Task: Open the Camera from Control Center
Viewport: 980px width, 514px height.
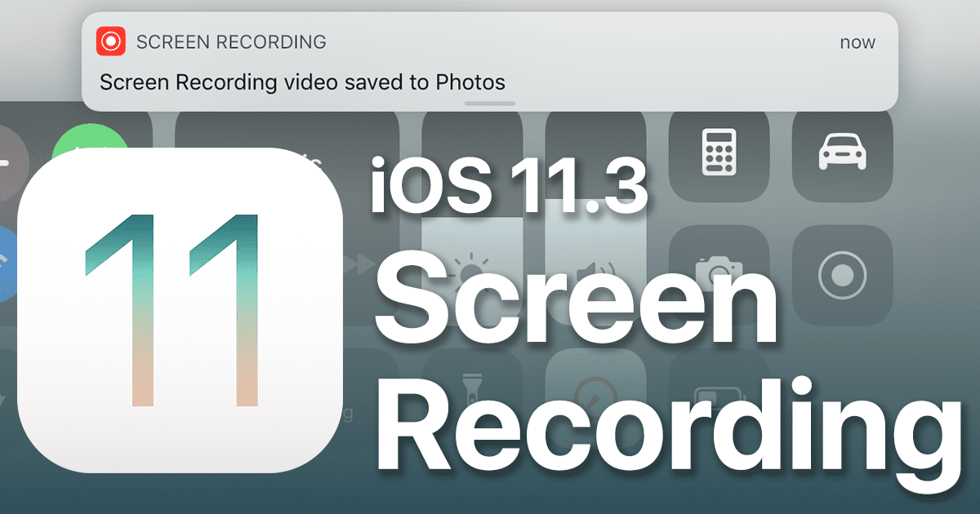Action: [718, 275]
